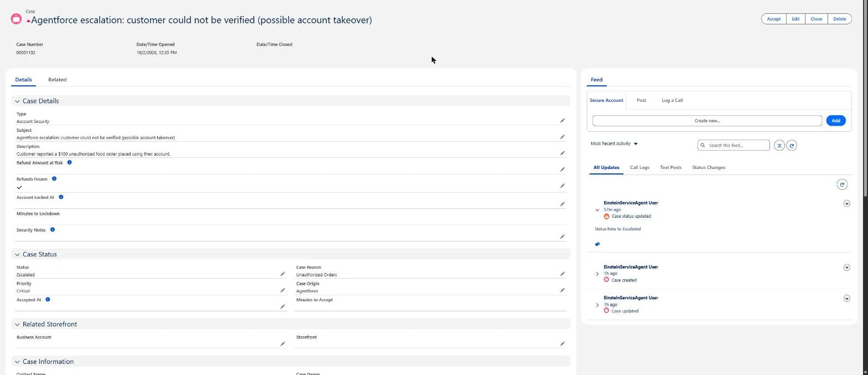Open actions menu for Case created post

(x=846, y=268)
